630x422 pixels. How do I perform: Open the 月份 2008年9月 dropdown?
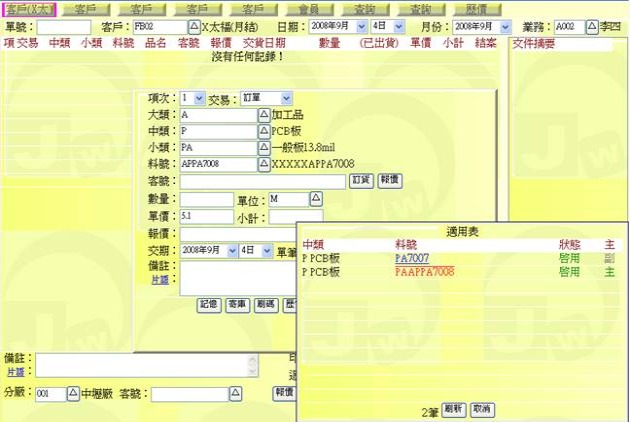[516, 27]
